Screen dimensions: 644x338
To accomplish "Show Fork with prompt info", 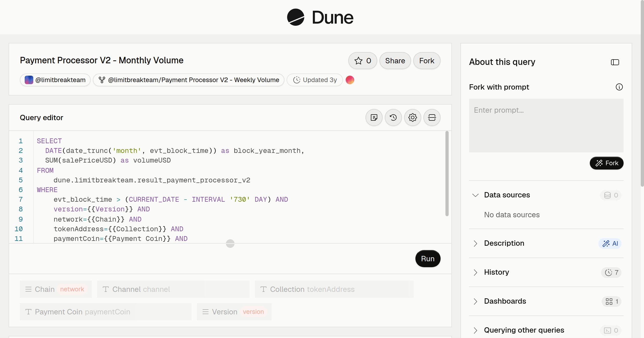I will [619, 87].
